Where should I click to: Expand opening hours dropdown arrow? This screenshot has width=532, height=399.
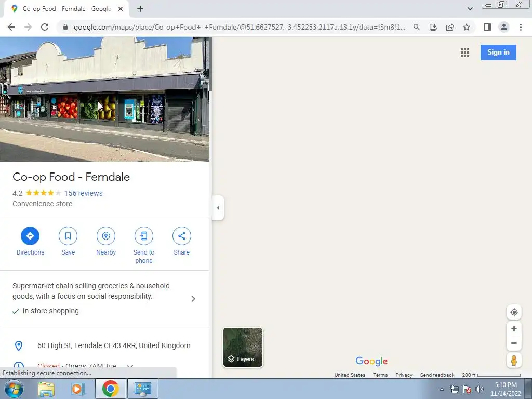tap(129, 366)
